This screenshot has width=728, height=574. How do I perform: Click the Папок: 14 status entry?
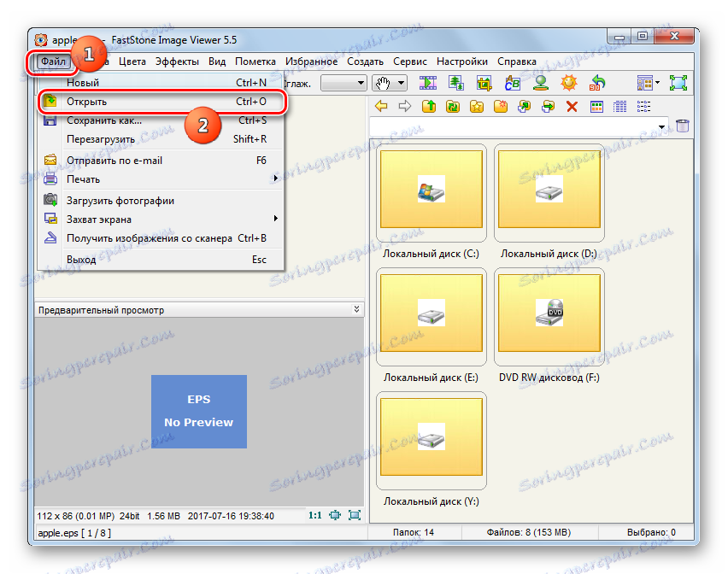tap(414, 532)
